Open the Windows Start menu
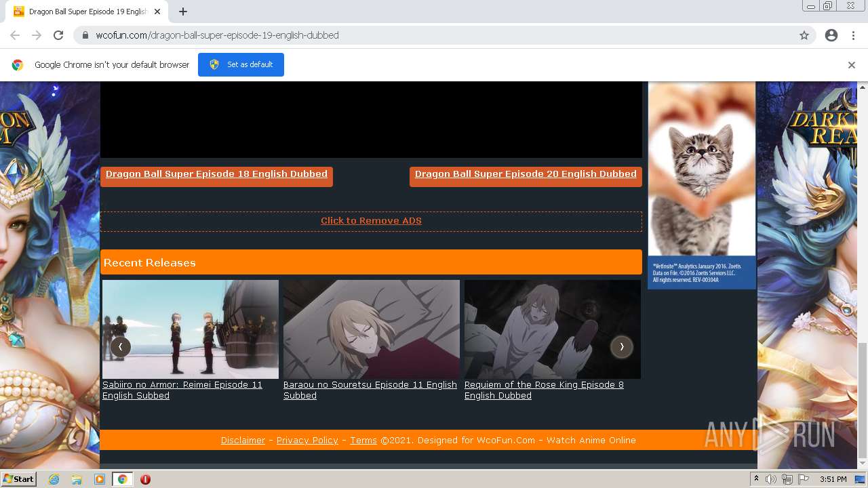This screenshot has width=868, height=488. point(18,479)
